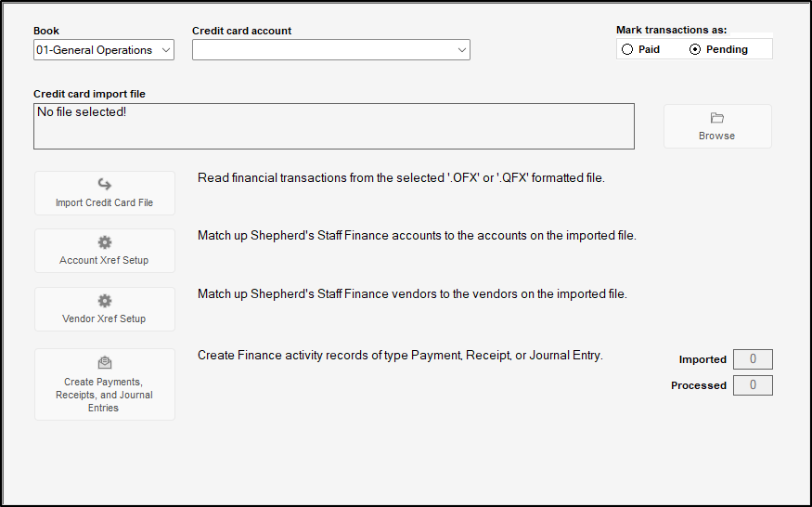812x507 pixels.
Task: Click the Browse folder icon
Action: [716, 118]
